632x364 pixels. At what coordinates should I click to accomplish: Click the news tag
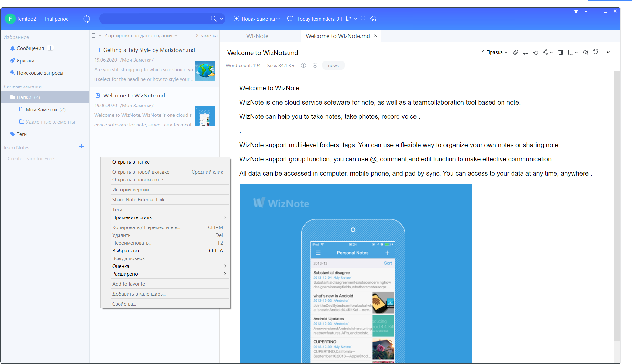pyautogui.click(x=333, y=65)
